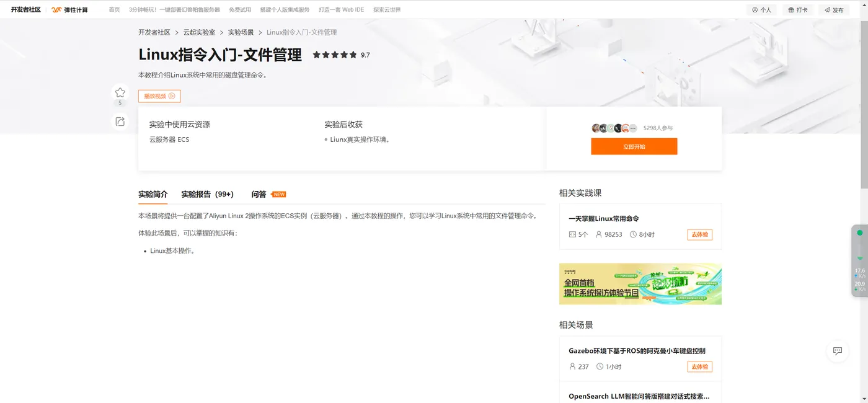Click the 9.7 rating score
This screenshot has height=403, width=868.
click(365, 55)
